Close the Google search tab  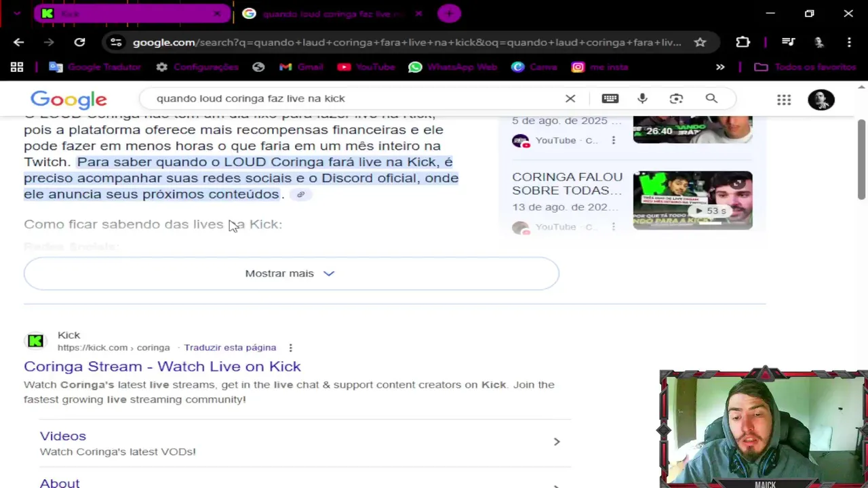pos(418,14)
